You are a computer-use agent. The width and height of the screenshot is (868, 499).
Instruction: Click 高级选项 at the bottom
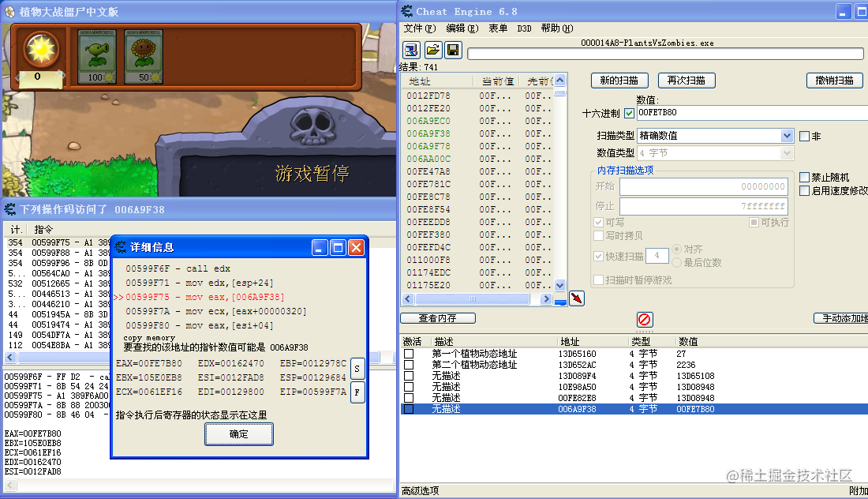420,490
